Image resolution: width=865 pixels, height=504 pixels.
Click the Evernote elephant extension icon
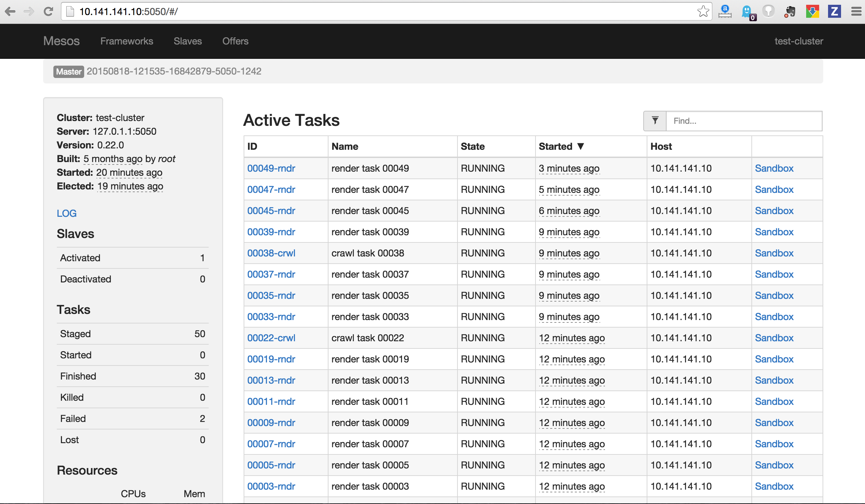[x=790, y=12]
